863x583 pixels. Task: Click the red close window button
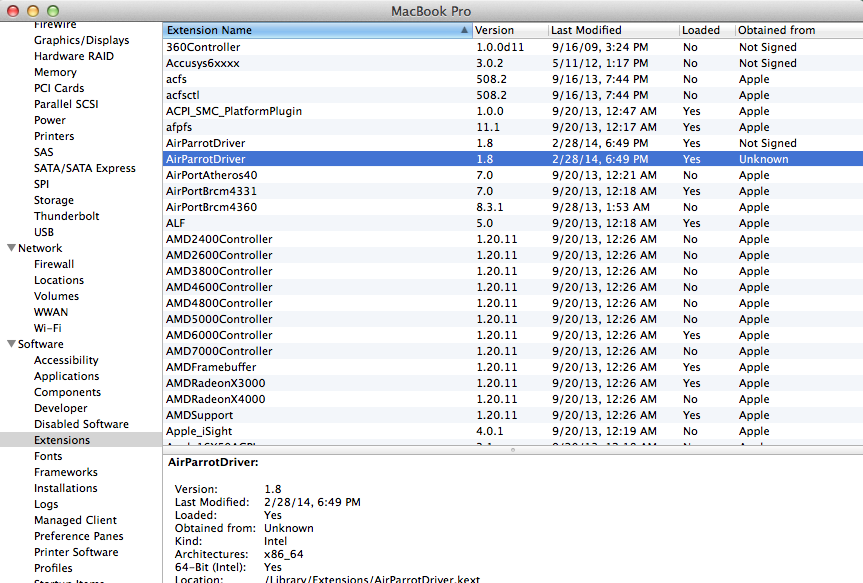13,11
